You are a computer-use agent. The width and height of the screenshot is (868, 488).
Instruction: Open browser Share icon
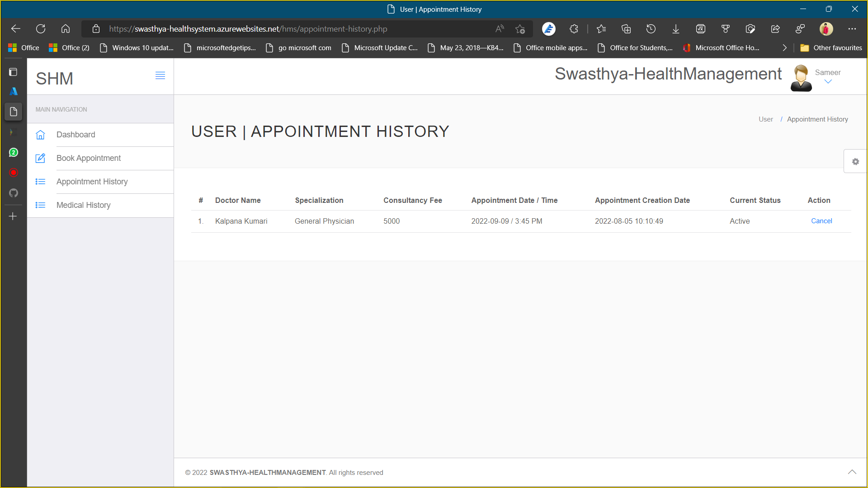click(775, 29)
